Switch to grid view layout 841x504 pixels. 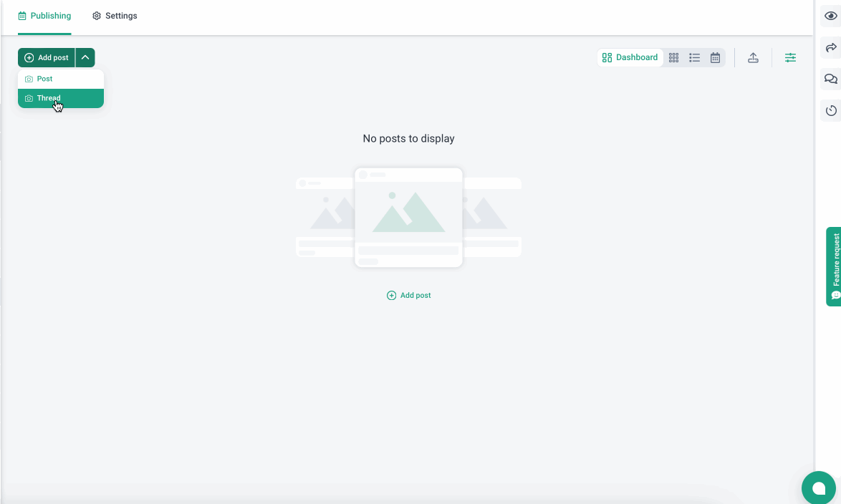[x=673, y=58]
